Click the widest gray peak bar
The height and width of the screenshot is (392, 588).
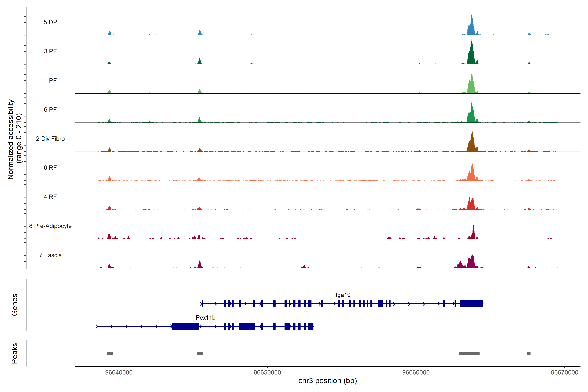coord(469,353)
